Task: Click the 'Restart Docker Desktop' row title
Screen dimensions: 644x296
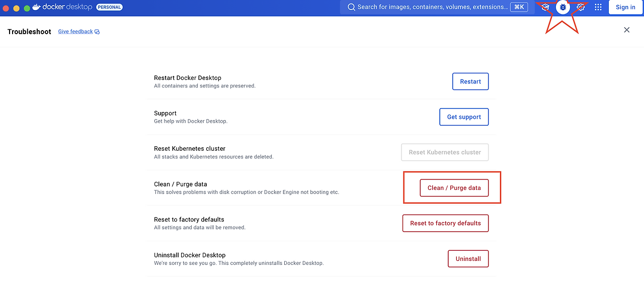Action: click(188, 78)
